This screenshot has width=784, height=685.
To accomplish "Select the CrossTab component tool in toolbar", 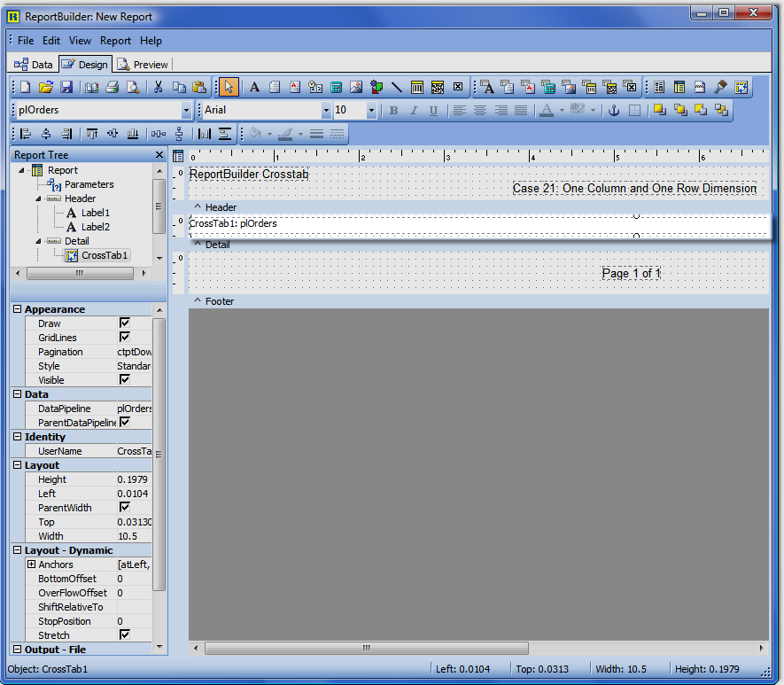I will [741, 88].
